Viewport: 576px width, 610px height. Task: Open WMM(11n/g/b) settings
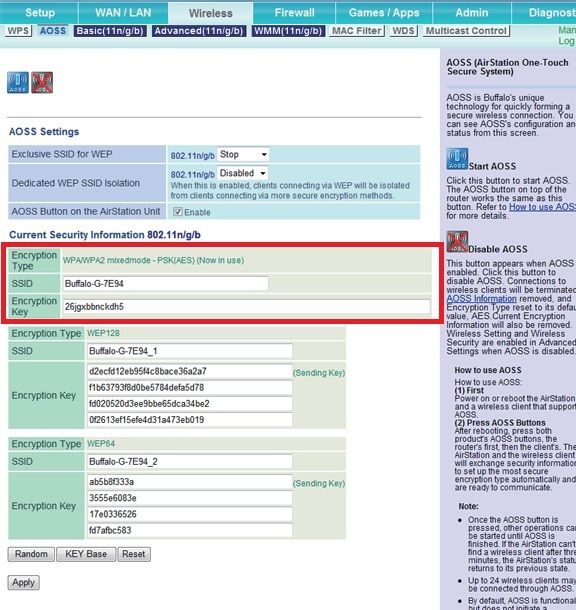pyautogui.click(x=288, y=31)
